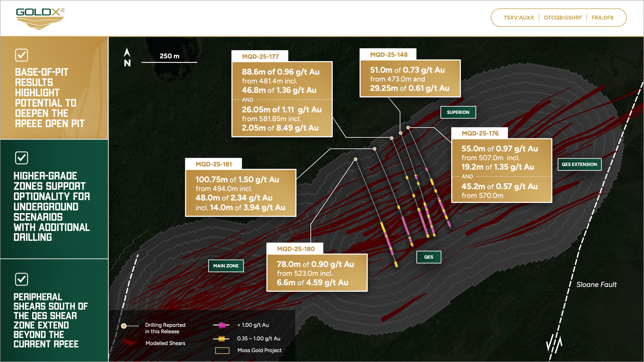Click the yellow 0.35–1.00 g/t legend marker
This screenshot has height=362, width=644.
pyautogui.click(x=222, y=339)
